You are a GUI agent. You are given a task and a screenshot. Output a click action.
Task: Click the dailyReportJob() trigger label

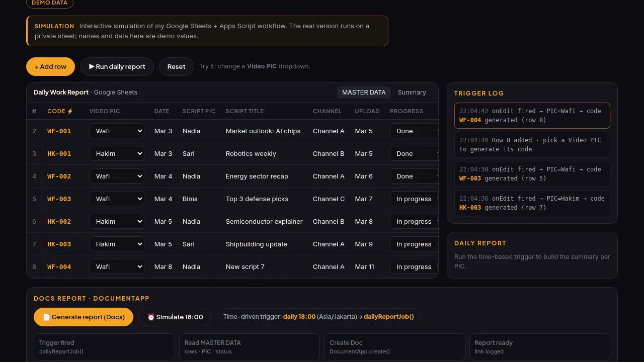point(389,317)
